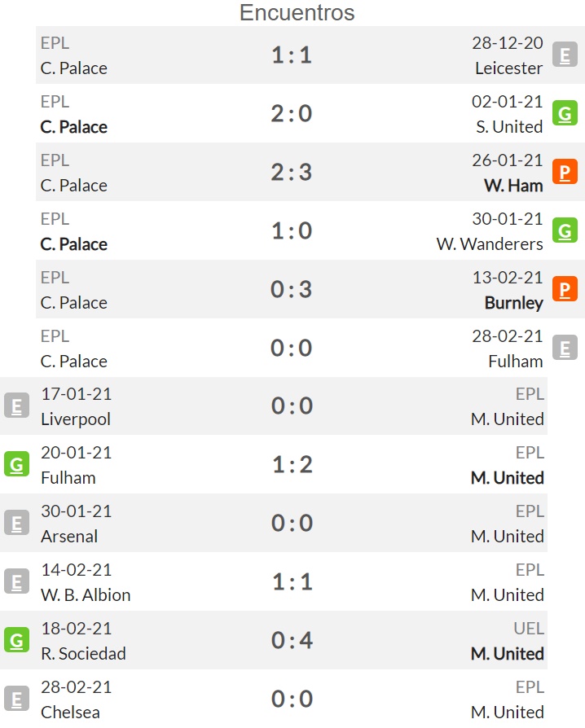This screenshot has width=585, height=728.
Task: Click green G badge beside S. United
Action: [565, 113]
